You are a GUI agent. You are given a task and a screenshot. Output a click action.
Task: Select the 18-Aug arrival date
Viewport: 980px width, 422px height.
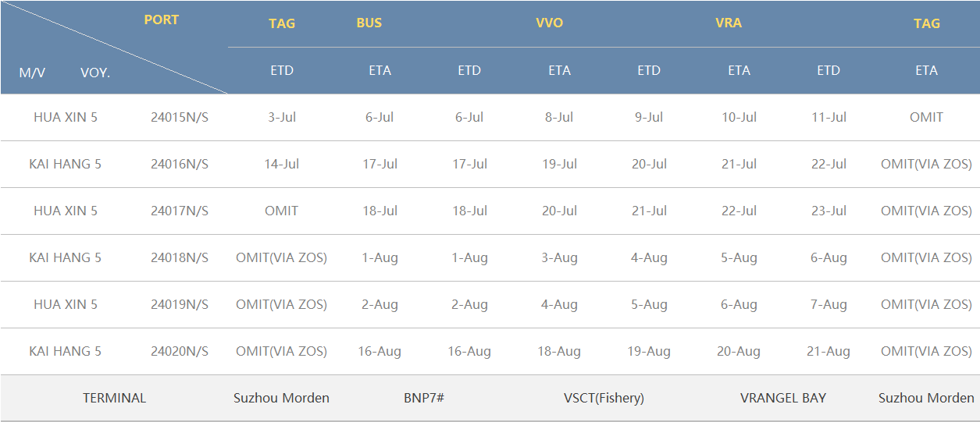[559, 351]
